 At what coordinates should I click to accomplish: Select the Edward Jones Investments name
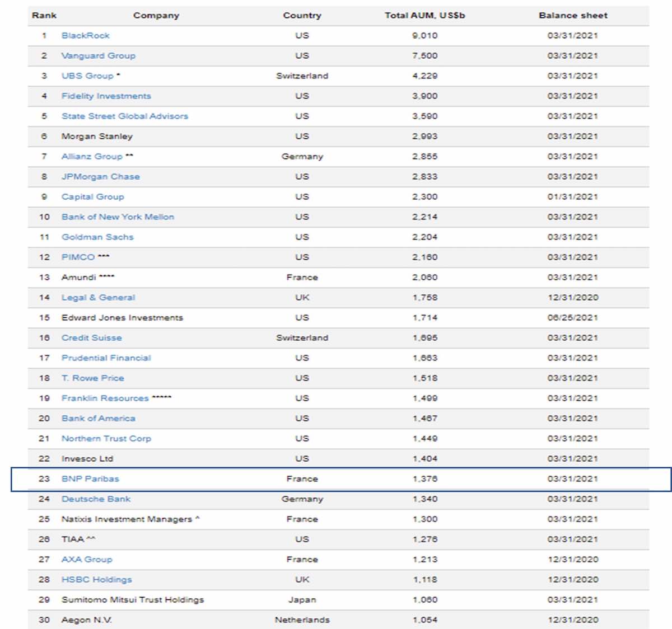[x=122, y=317]
